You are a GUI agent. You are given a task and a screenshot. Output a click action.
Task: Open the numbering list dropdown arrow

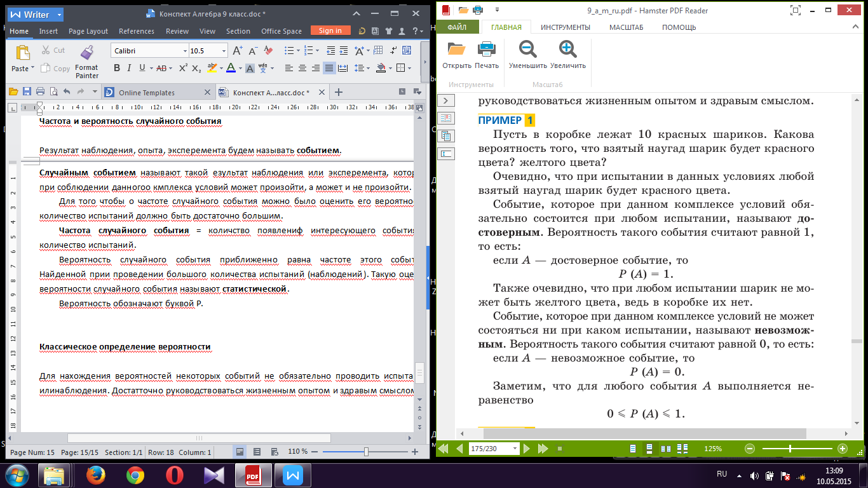point(316,51)
